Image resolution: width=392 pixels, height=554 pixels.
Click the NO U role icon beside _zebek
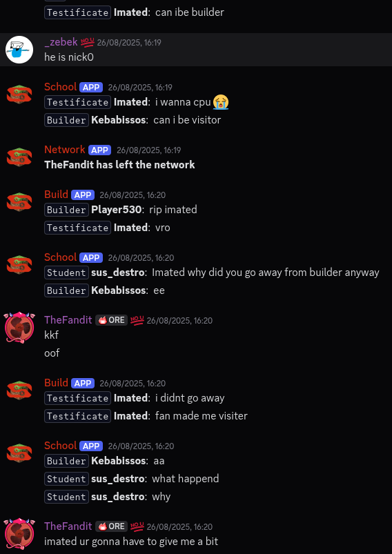88,42
